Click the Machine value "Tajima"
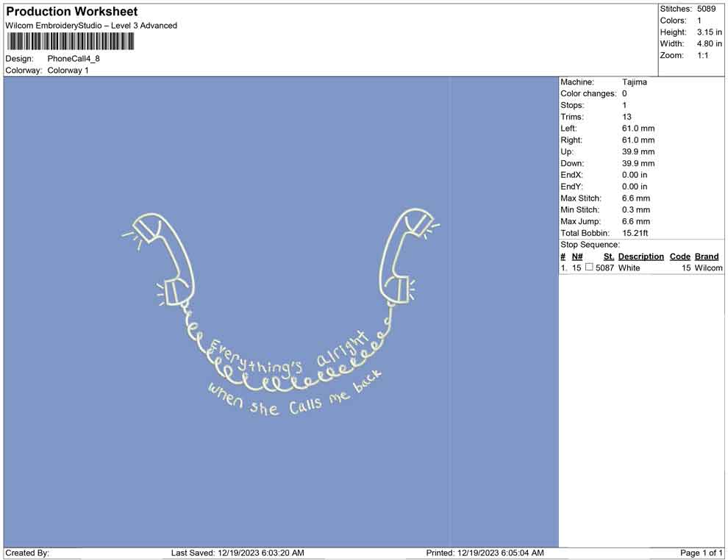 (634, 82)
